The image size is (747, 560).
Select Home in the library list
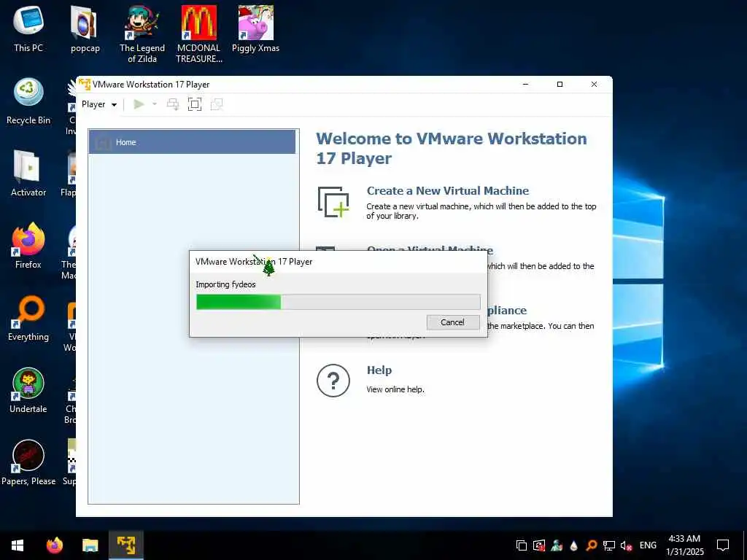point(192,142)
